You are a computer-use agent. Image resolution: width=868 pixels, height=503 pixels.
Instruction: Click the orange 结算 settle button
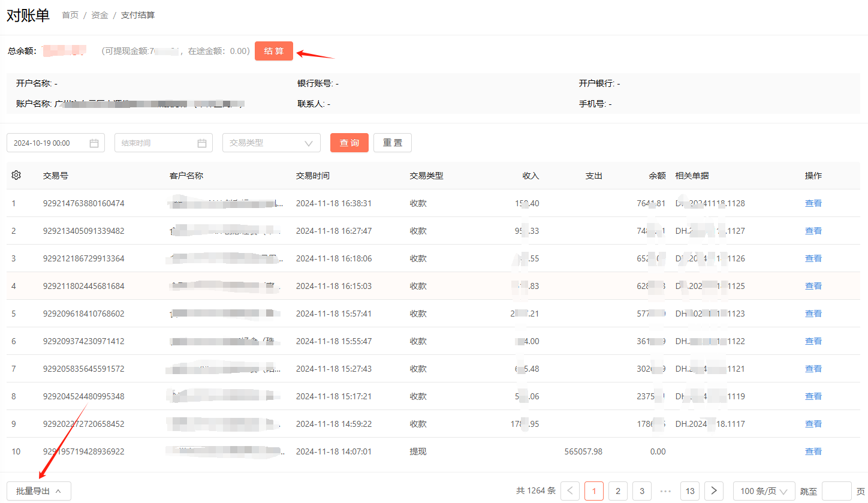(274, 51)
